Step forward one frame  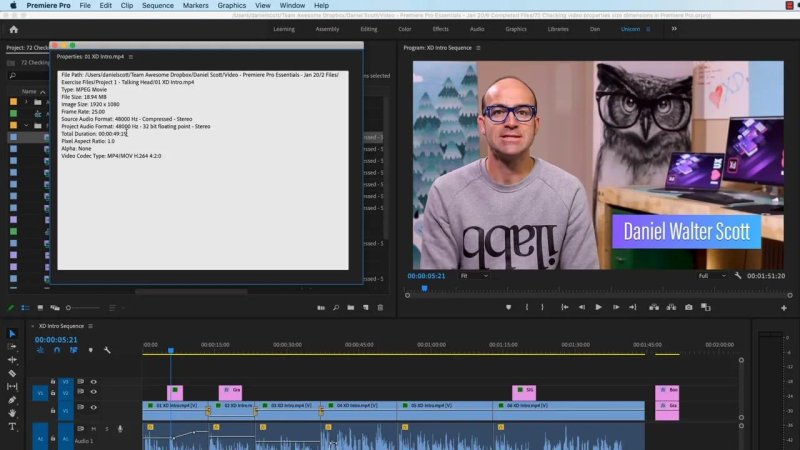click(x=616, y=307)
